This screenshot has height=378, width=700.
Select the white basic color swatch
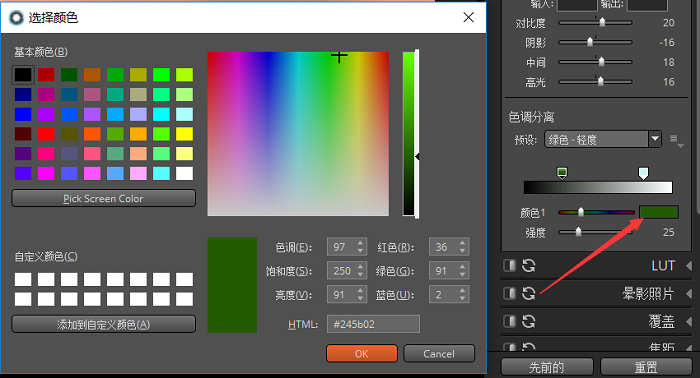(184, 173)
